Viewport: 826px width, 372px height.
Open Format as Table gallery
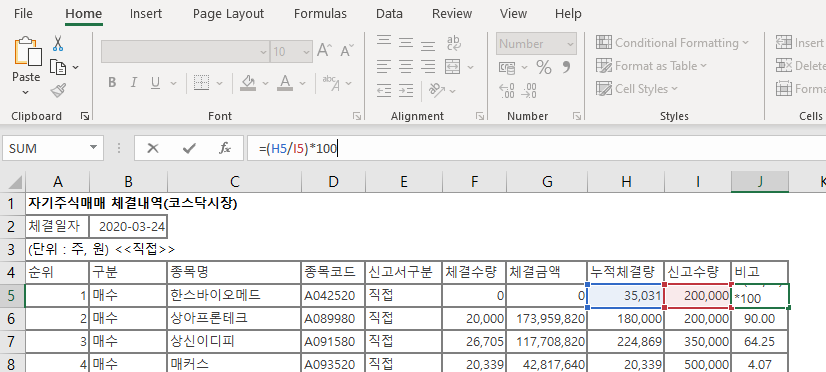651,66
